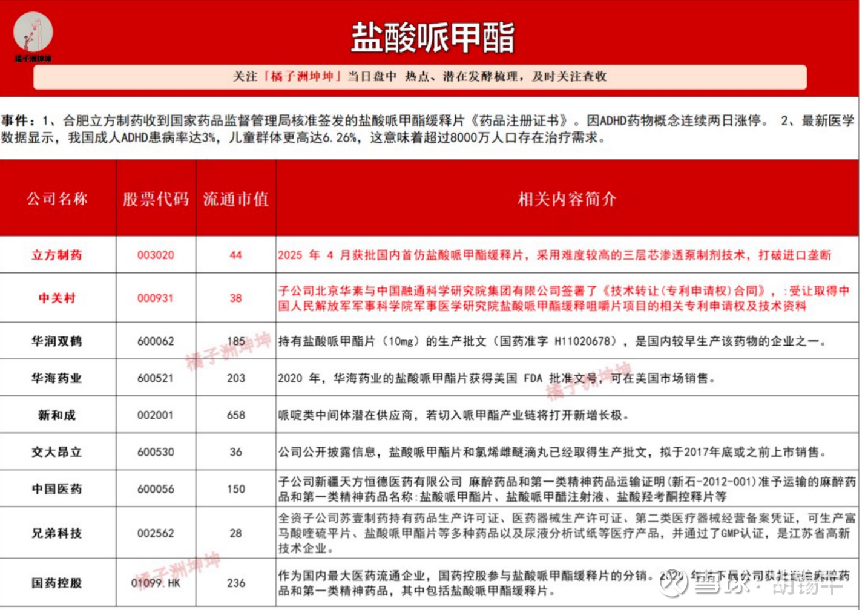Select company name 立方制药
868x610 pixels.
(57, 255)
